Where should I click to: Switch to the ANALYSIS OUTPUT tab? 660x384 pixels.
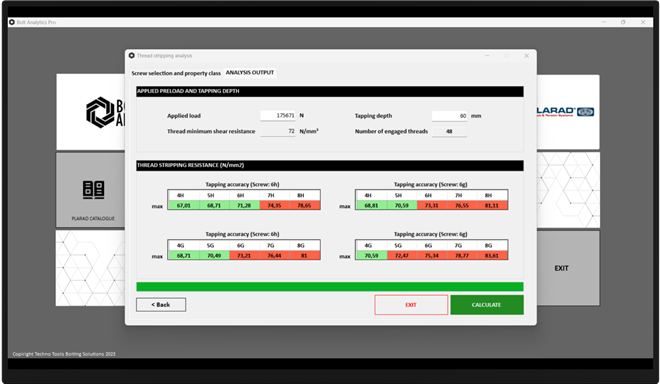coord(250,73)
